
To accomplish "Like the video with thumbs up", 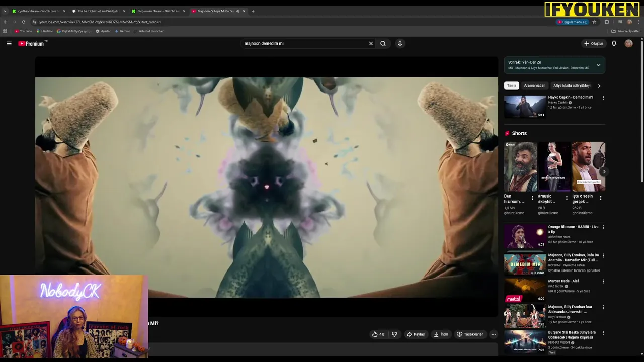I will point(378,334).
